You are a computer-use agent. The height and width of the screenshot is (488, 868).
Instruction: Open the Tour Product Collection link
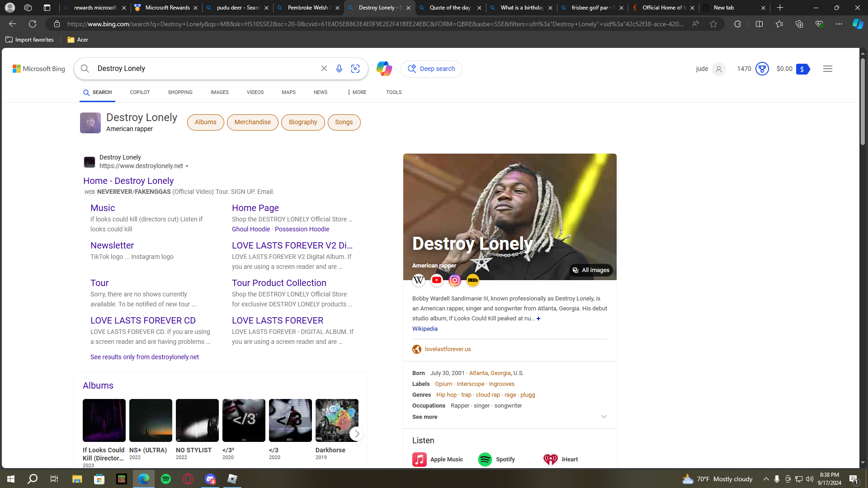(279, 283)
